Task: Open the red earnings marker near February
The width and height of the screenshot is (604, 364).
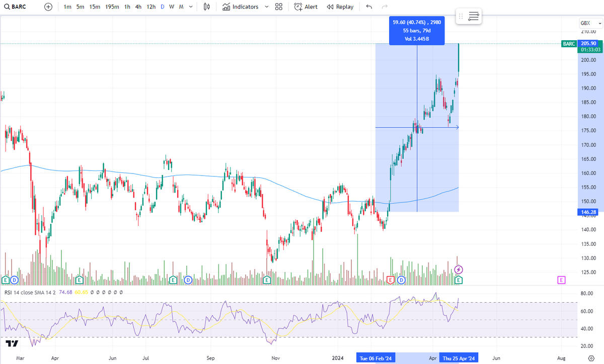Action: click(390, 279)
